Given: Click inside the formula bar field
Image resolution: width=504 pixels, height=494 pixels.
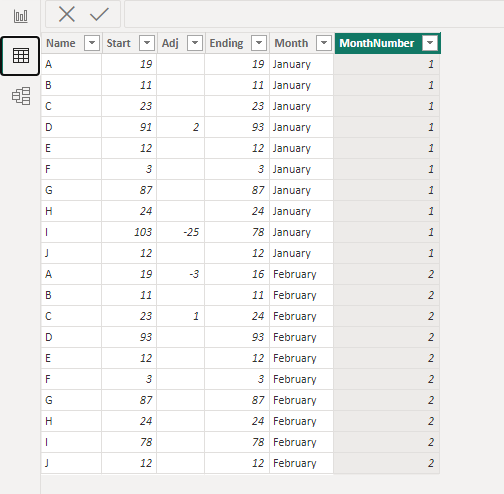Looking at the screenshot, I should click(313, 14).
